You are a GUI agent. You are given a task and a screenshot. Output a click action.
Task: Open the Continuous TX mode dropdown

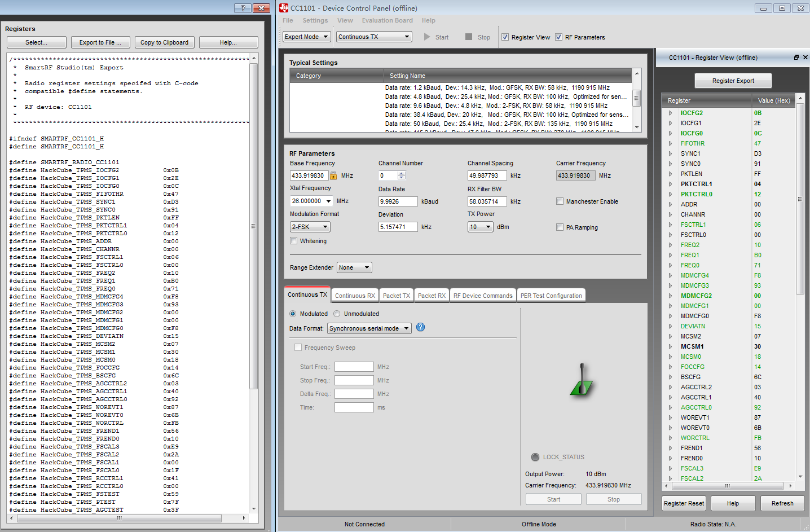(x=374, y=37)
